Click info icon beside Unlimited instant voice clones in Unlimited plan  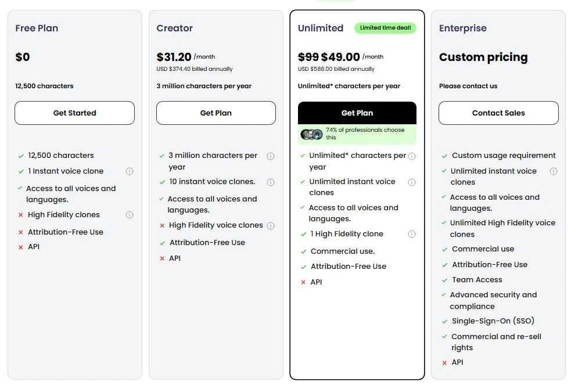pos(412,182)
